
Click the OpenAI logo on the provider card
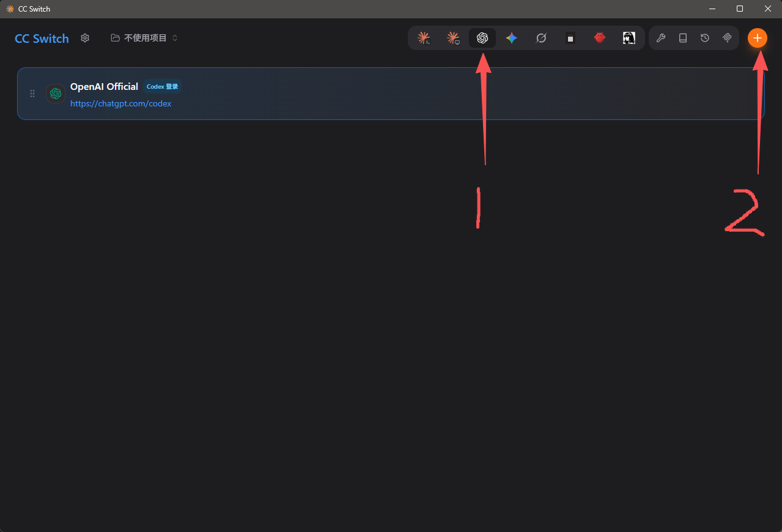(56, 94)
